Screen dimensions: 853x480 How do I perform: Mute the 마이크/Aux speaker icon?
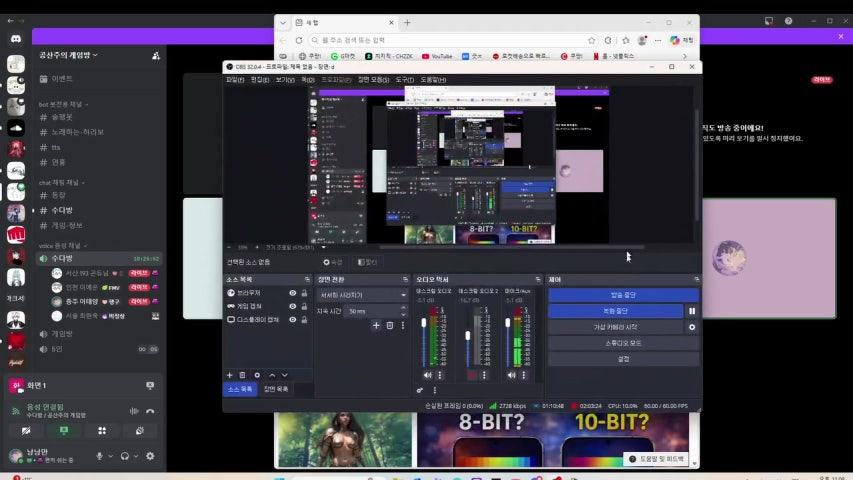tap(513, 375)
